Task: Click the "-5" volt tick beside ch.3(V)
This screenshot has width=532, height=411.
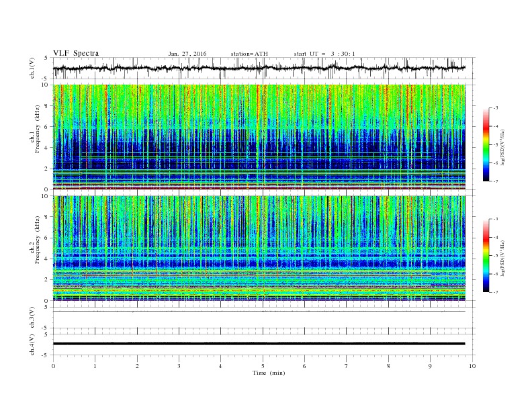Action: click(x=46, y=328)
